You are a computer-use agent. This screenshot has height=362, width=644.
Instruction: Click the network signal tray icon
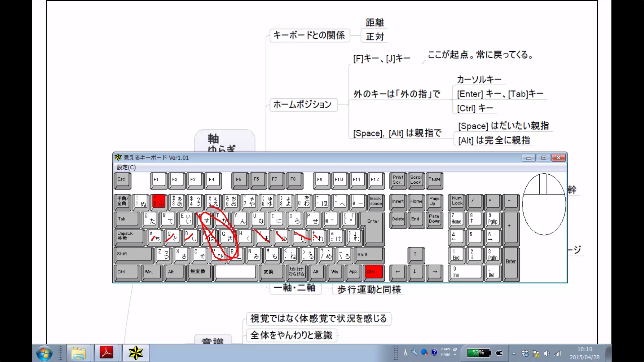(557, 353)
